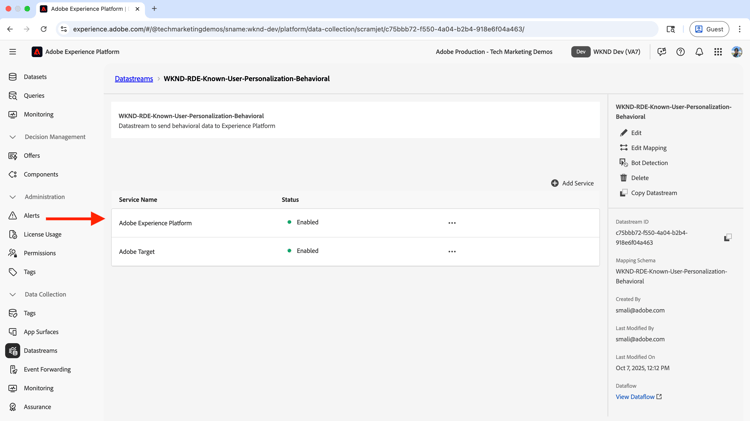Image resolution: width=750 pixels, height=421 pixels.
Task: Open Permissions in the sidebar
Action: point(40,253)
